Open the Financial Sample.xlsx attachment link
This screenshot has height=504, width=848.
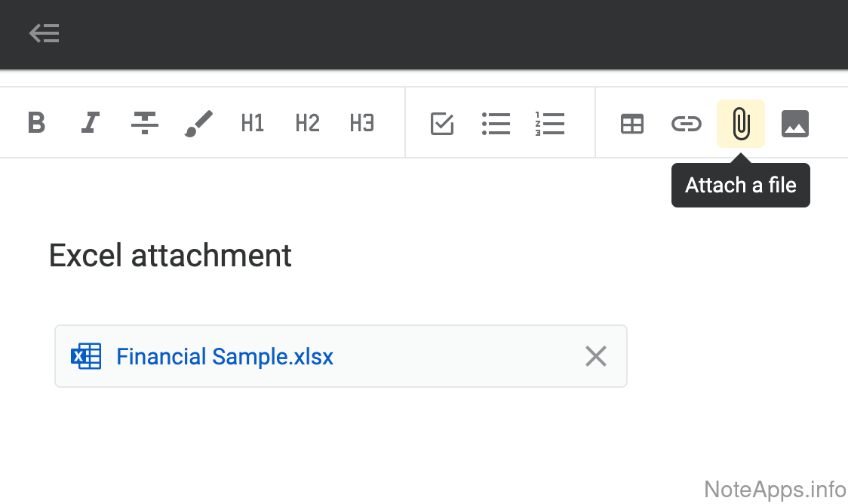[225, 356]
